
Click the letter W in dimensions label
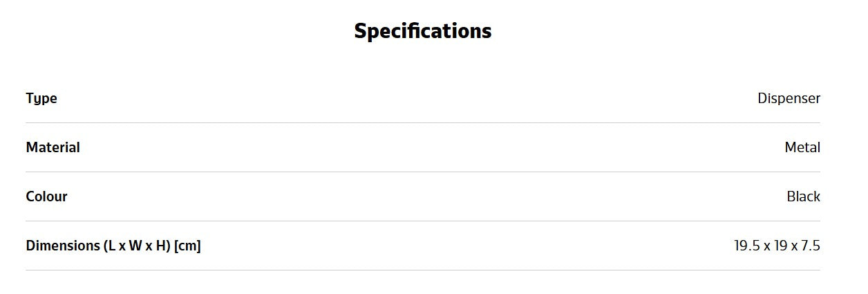click(135, 246)
